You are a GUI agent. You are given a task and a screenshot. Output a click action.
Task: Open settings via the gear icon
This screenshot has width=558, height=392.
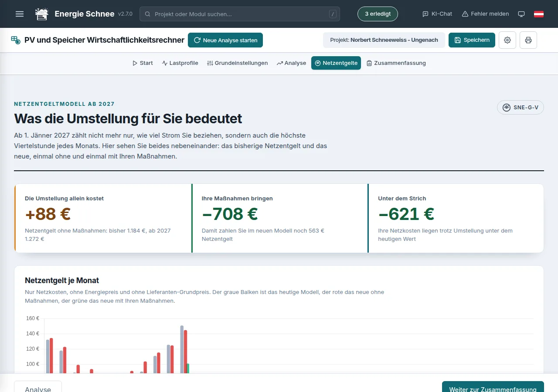(x=507, y=40)
